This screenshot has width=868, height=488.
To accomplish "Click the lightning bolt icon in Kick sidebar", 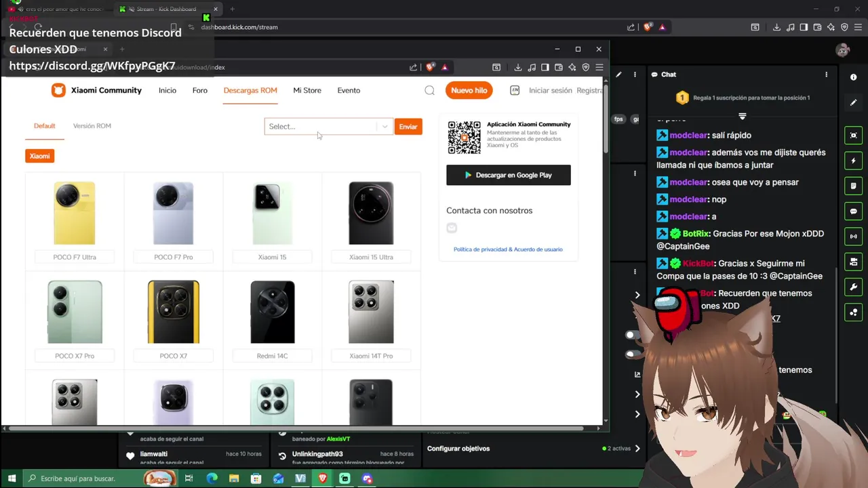I will [x=853, y=161].
